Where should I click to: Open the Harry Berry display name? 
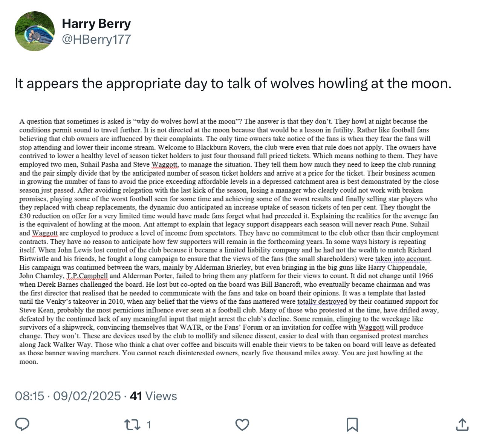pos(96,23)
